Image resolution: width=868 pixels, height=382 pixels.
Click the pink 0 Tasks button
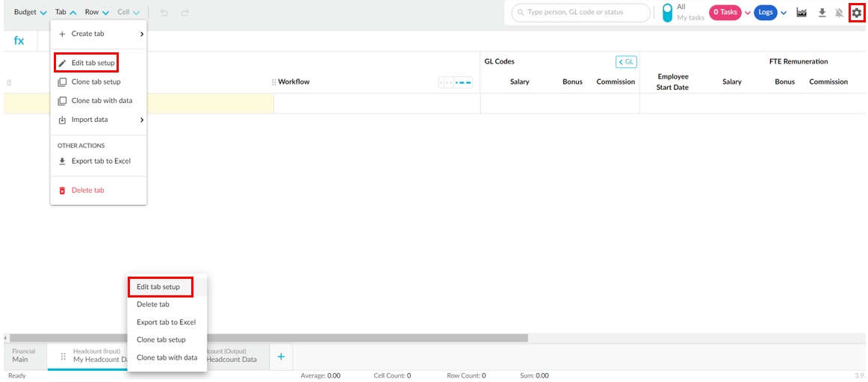tap(725, 13)
